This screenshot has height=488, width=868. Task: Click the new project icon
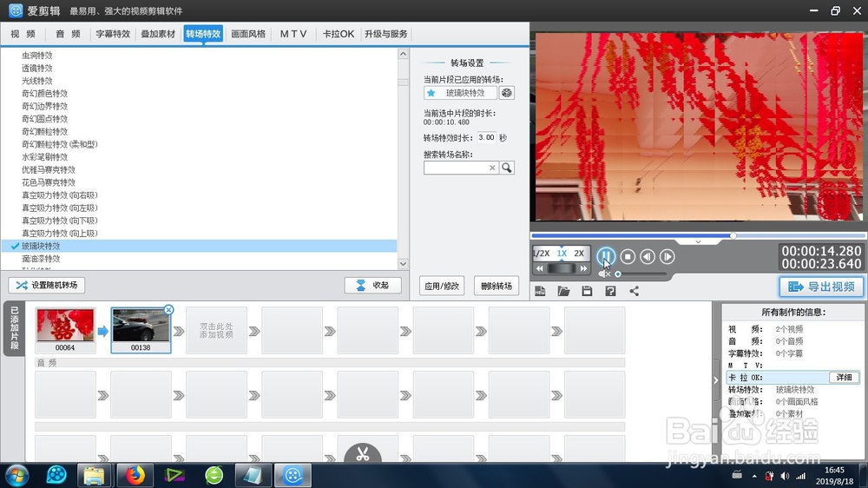point(540,291)
